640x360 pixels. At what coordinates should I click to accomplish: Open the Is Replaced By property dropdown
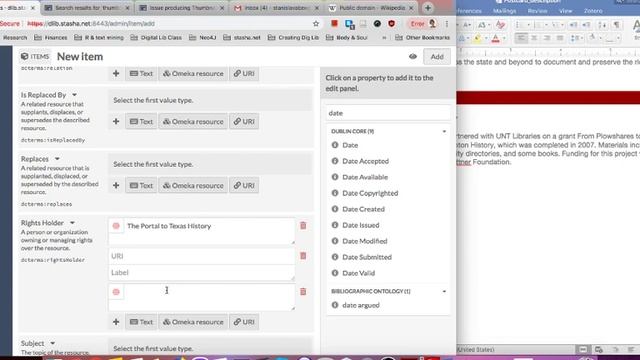[74, 95]
